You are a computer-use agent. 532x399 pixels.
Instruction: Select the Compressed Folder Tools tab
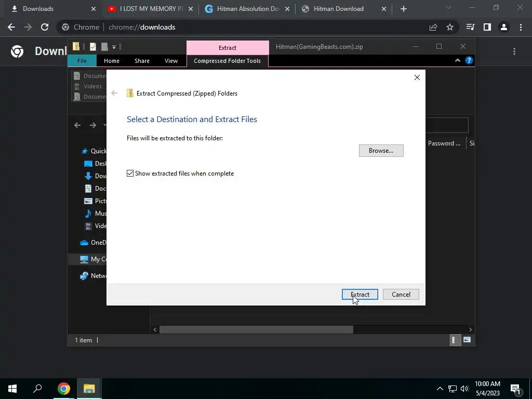pos(228,61)
